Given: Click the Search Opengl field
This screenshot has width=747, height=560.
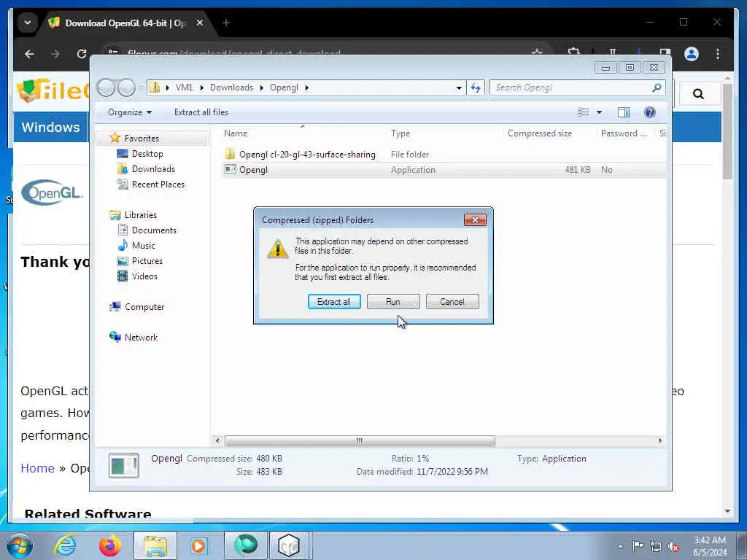Looking at the screenshot, I should [570, 87].
